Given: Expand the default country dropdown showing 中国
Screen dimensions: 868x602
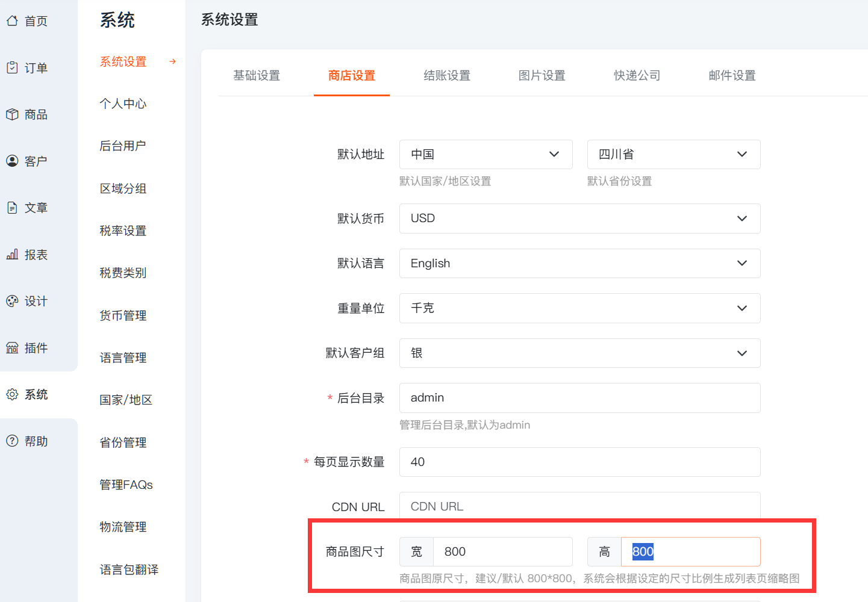Looking at the screenshot, I should 486,155.
